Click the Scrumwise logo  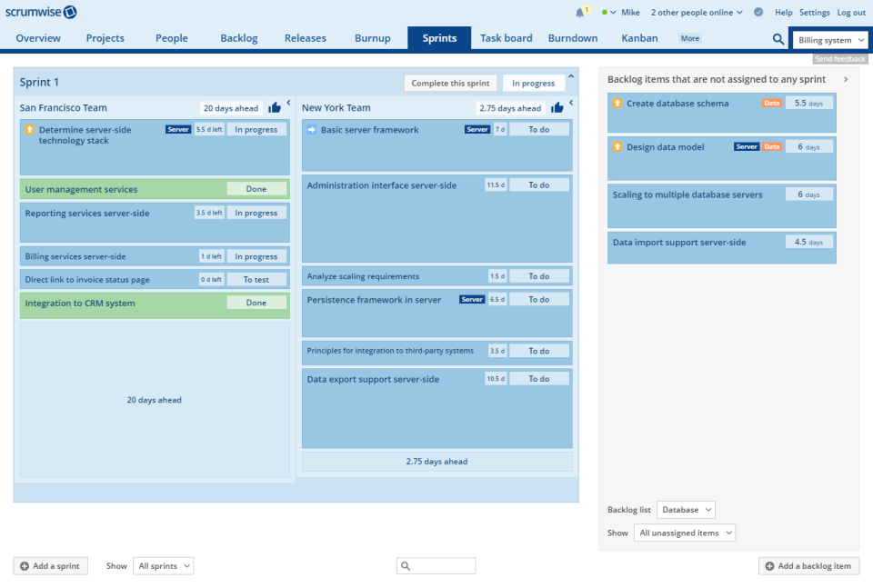coord(41,12)
